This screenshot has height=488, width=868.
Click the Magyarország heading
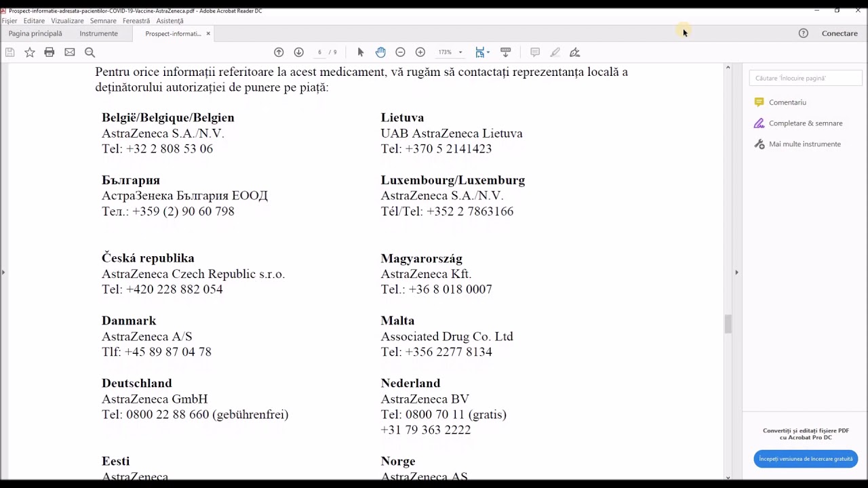[x=422, y=259]
